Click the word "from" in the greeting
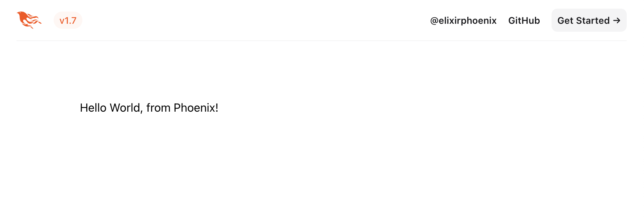 coord(158,108)
